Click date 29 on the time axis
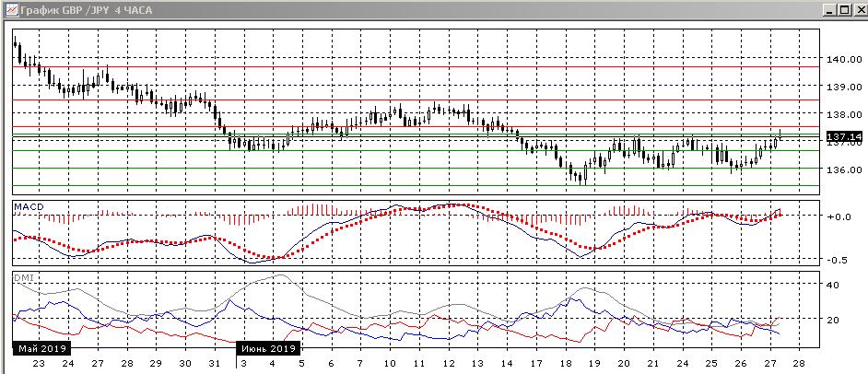 coord(156,364)
